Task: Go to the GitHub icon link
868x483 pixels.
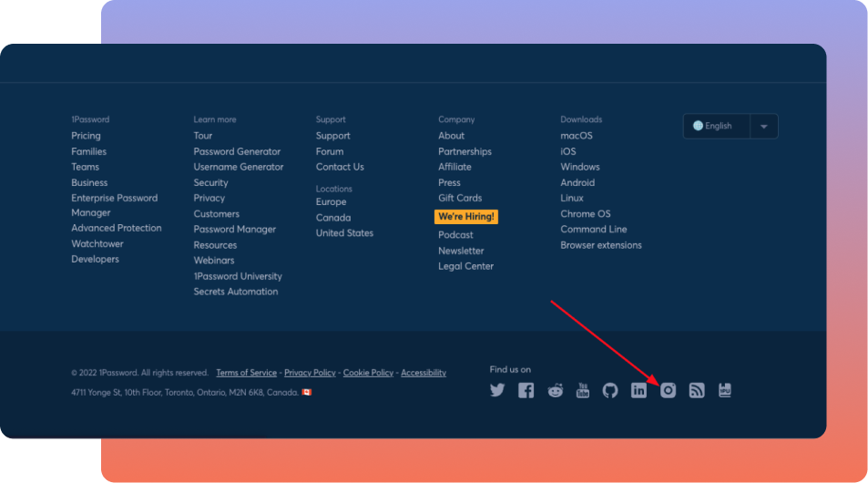Action: coord(610,390)
